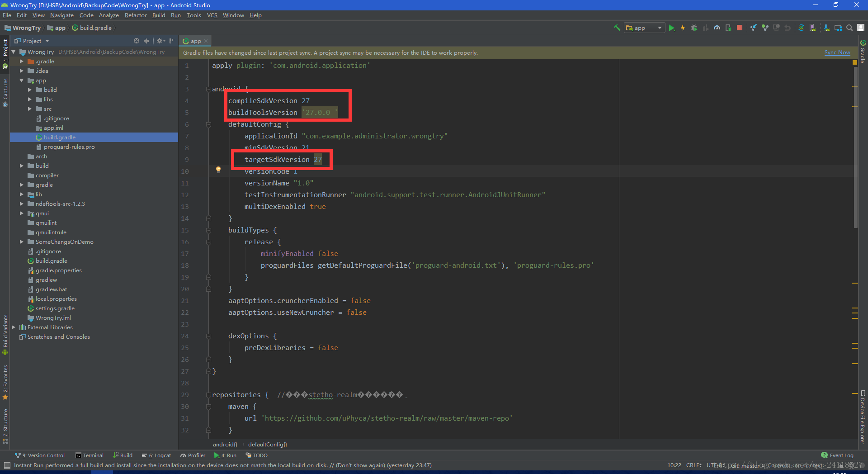Open Project panel settings gear icon
The height and width of the screenshot is (474, 868).
click(x=160, y=41)
